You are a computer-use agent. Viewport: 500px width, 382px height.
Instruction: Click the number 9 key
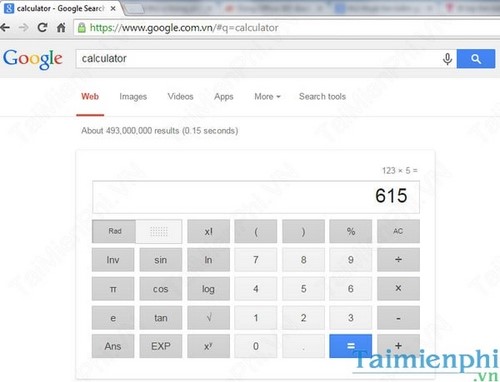point(351,260)
